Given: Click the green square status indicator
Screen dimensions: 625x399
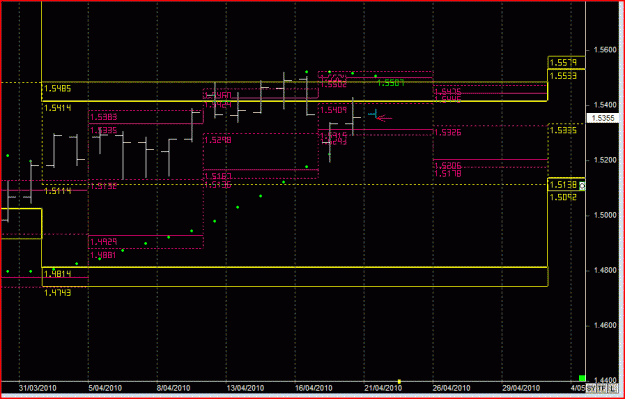Looking at the screenshot, I should (582, 377).
